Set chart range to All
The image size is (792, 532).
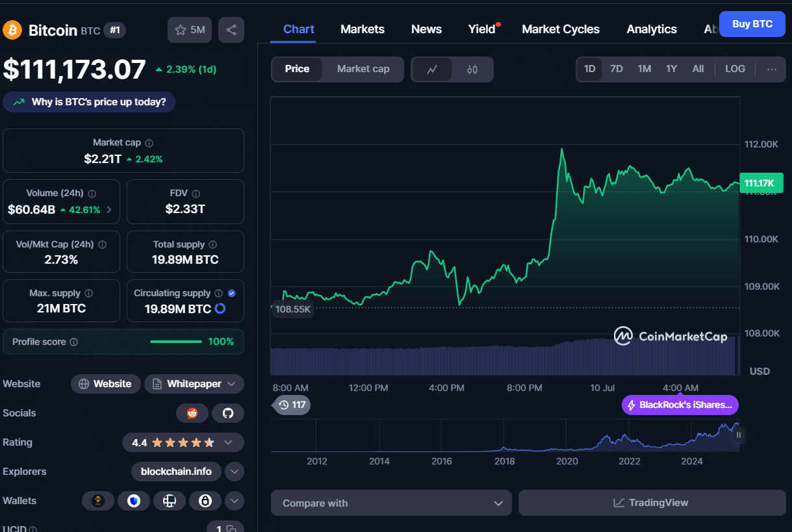coord(698,69)
